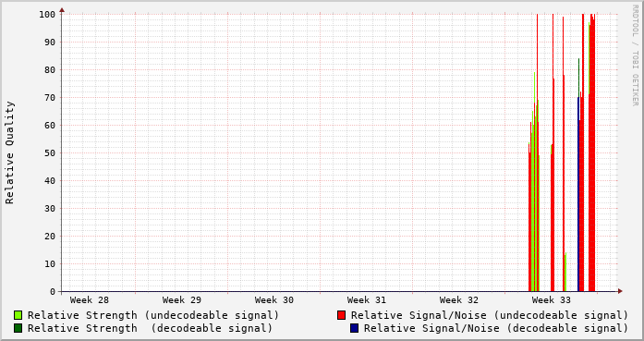Viewport: 644px width, 341px height.
Task: Click the 50 value on y-axis
Action: (x=50, y=153)
